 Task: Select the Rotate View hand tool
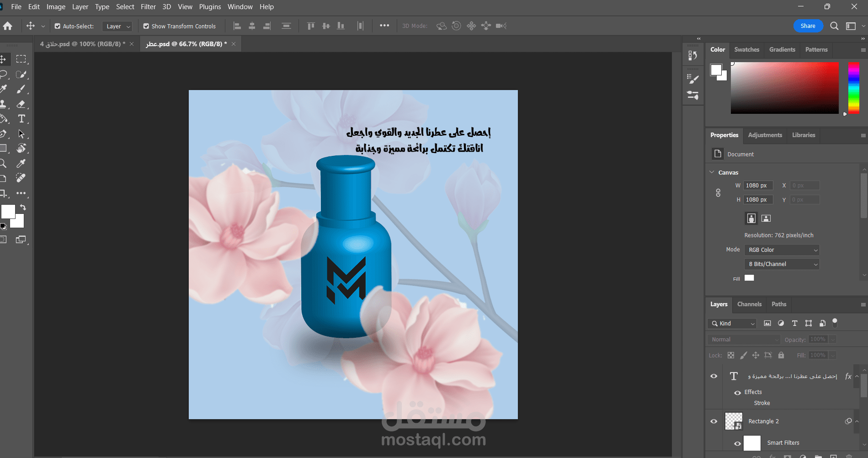pos(21,149)
